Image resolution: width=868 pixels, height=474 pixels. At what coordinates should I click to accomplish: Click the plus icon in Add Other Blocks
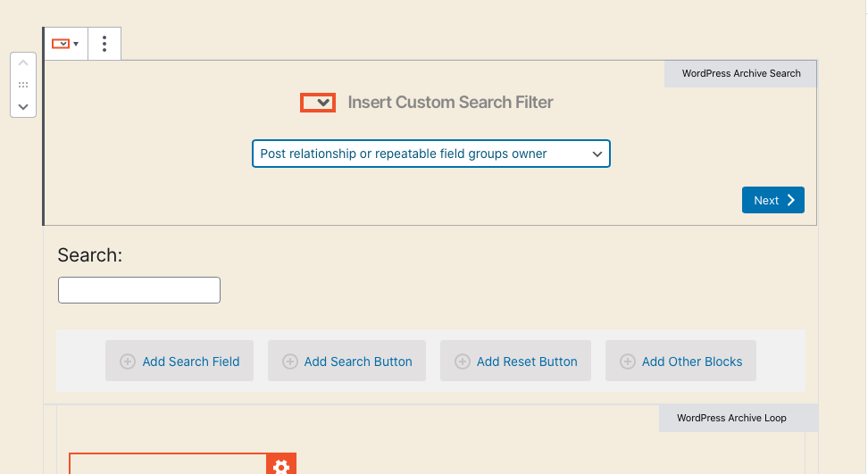(x=627, y=362)
